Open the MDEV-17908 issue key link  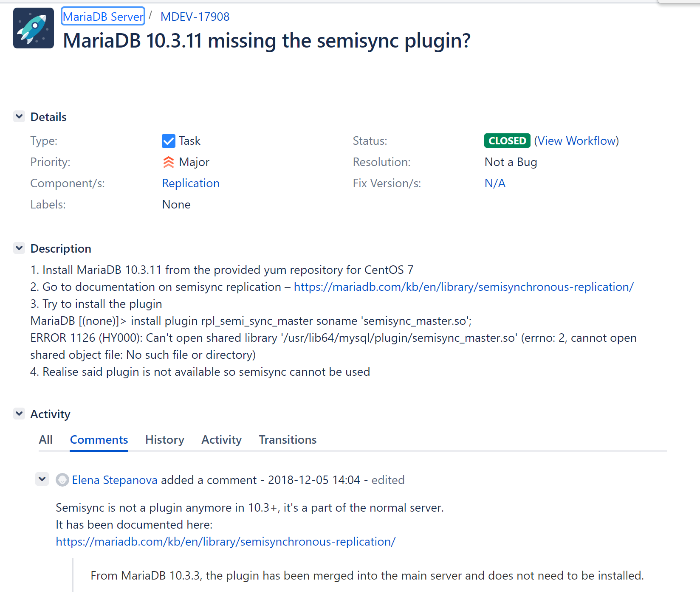pos(195,17)
